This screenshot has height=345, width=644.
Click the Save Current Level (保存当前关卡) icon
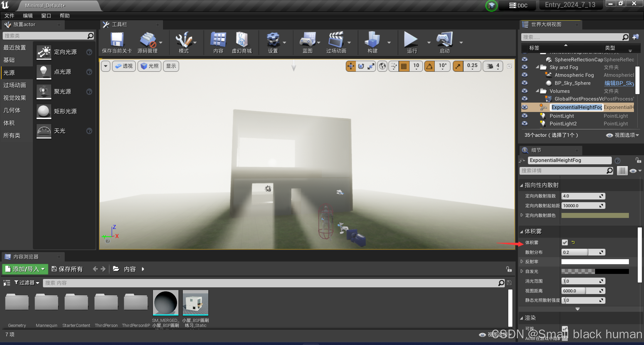117,40
